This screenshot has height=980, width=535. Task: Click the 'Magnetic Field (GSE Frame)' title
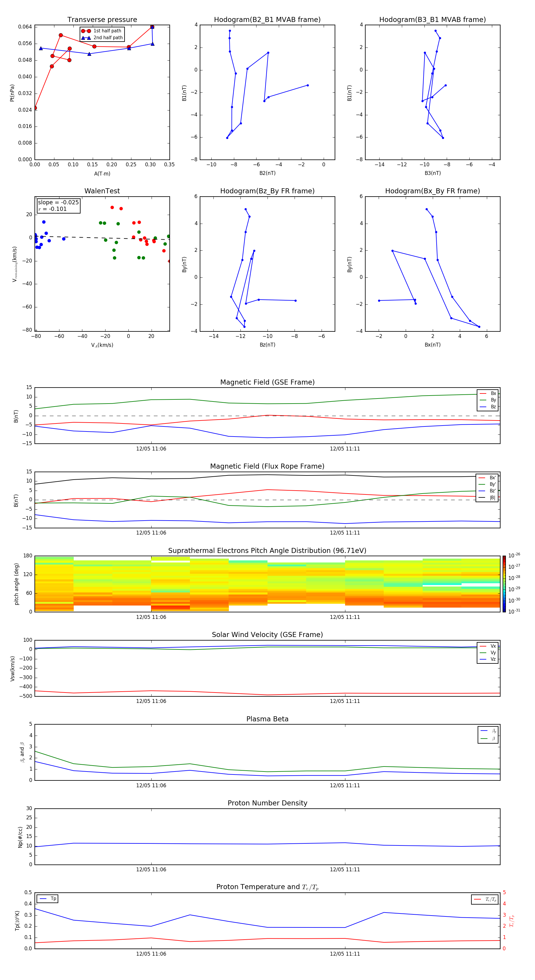click(267, 382)
